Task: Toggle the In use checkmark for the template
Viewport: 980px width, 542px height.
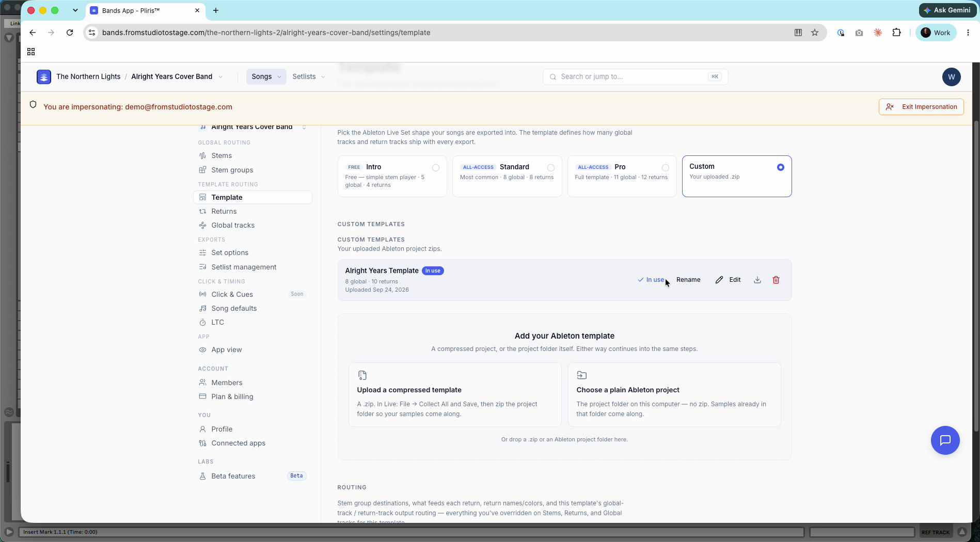Action: 651,280
